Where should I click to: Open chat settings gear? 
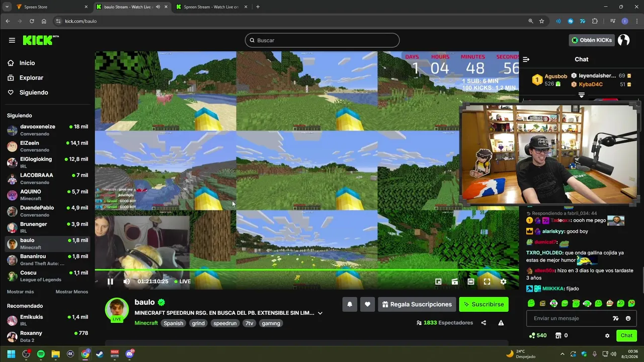607,335
